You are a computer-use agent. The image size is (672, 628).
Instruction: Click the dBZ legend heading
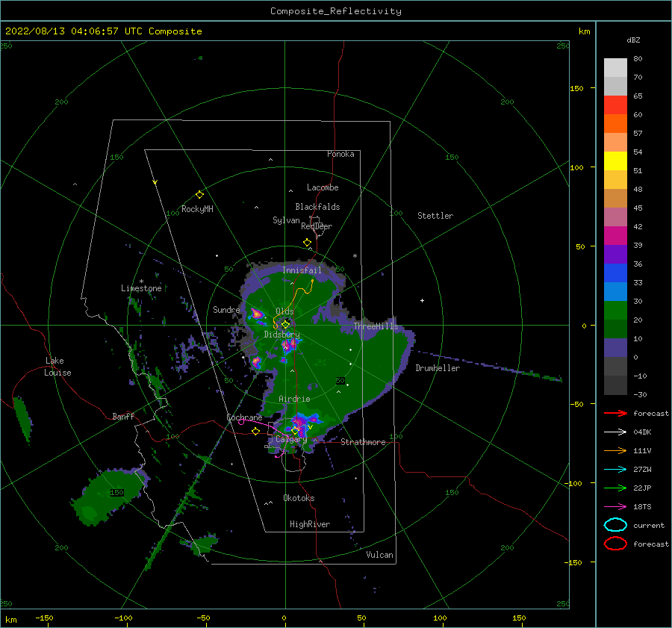click(x=633, y=40)
